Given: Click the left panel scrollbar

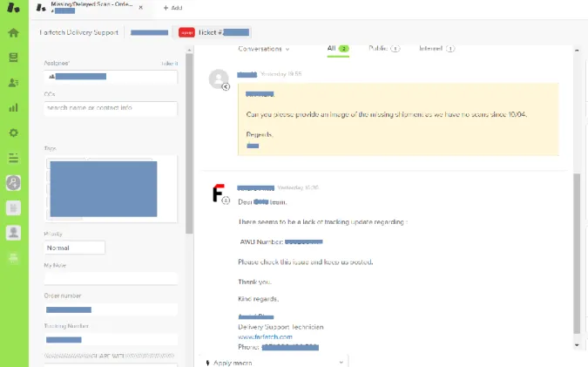Looking at the screenshot, I should (x=189, y=144).
